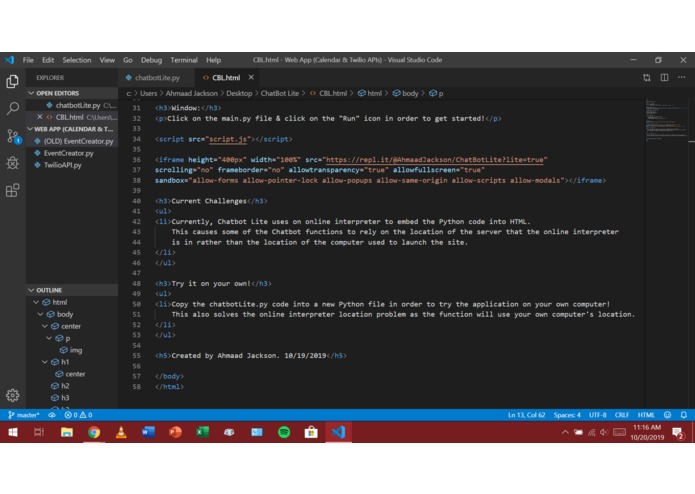The height and width of the screenshot is (494, 695).
Task: Click the minimap code overview
Action: (x=666, y=120)
